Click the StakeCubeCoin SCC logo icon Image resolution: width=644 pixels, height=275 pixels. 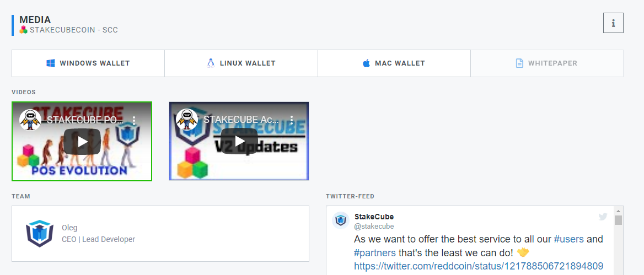coord(23,30)
